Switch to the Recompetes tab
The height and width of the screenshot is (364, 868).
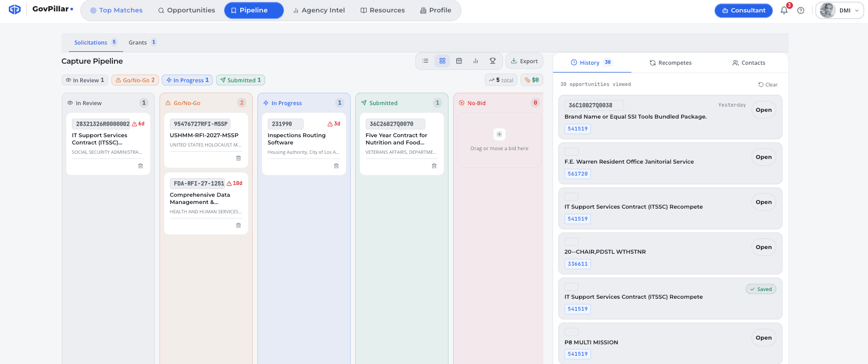tap(671, 63)
